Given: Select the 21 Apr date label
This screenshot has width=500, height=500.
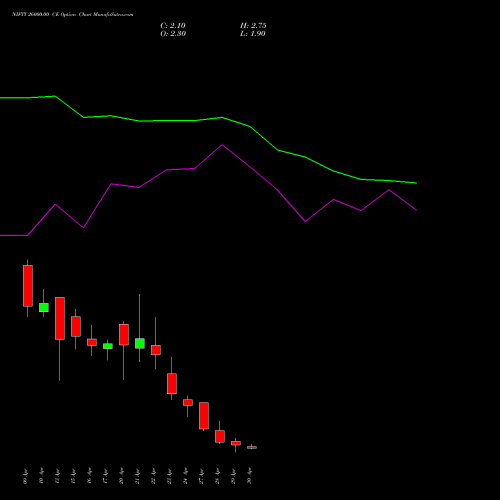Looking at the screenshot, I should pyautogui.click(x=138, y=477).
